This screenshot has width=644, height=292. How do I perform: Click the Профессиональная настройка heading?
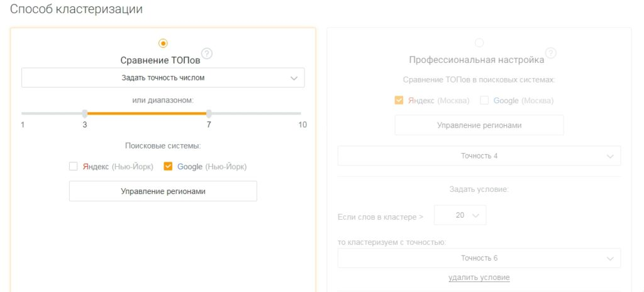pyautogui.click(x=477, y=60)
